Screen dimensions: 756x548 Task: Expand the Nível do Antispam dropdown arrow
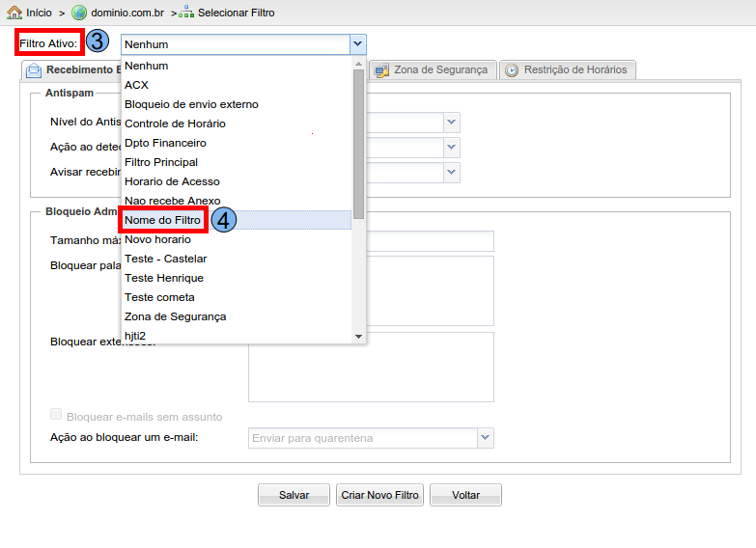[x=451, y=123]
